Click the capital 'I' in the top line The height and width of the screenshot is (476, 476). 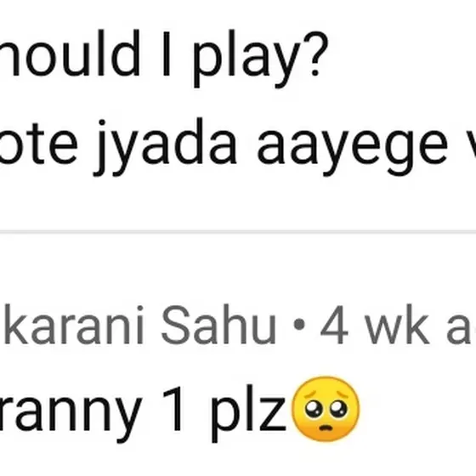click(x=166, y=53)
